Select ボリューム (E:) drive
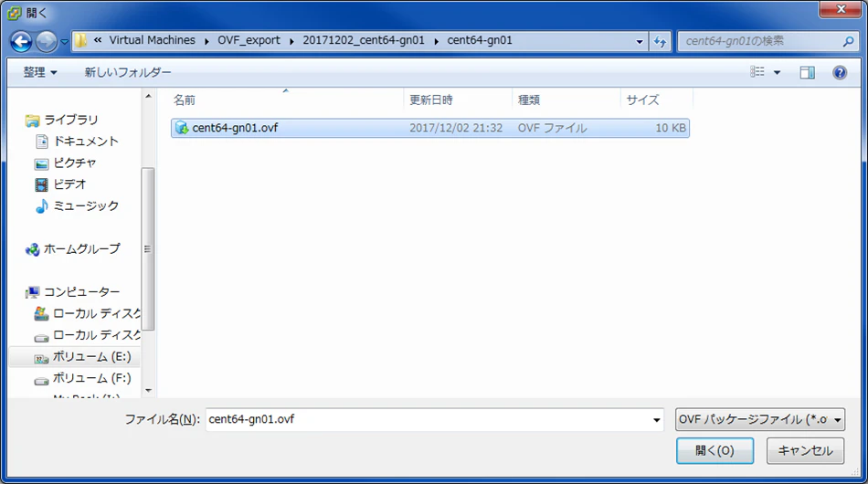 pos(91,357)
